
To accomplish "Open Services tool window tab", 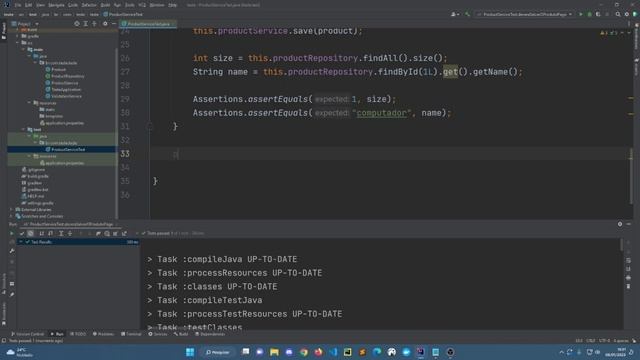I will [x=158, y=334].
